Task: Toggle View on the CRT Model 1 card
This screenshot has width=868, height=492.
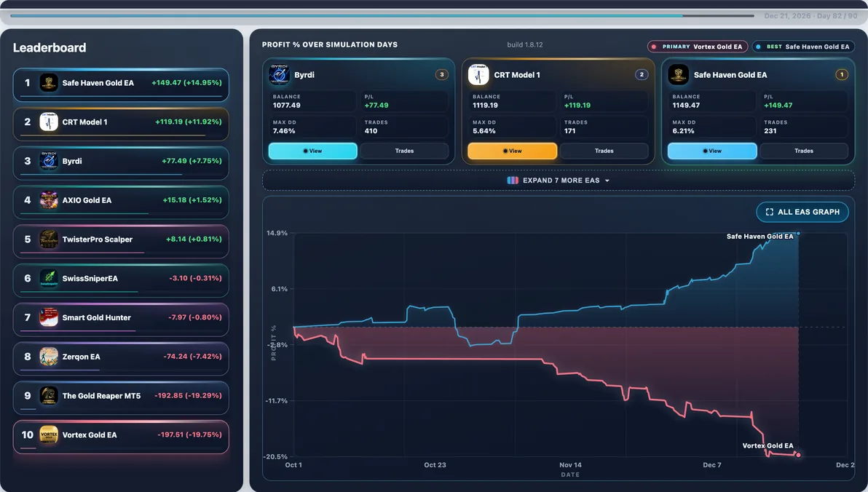Action: [x=513, y=151]
